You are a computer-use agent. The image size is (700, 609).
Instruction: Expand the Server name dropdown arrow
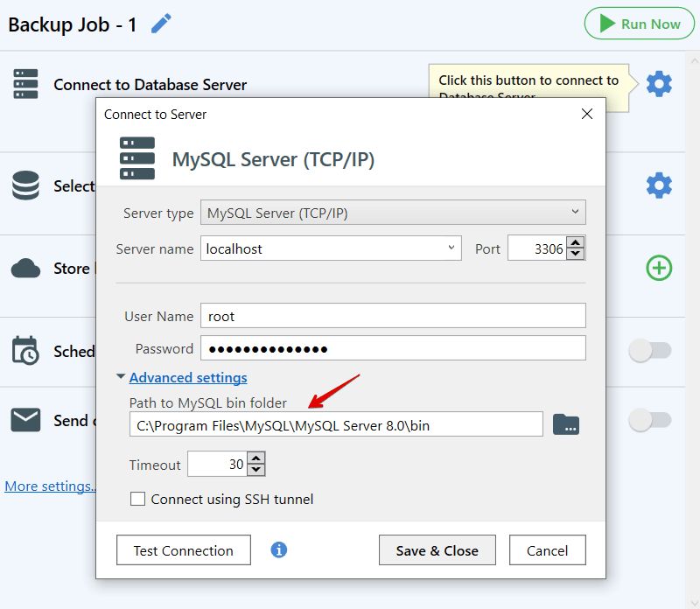point(451,248)
